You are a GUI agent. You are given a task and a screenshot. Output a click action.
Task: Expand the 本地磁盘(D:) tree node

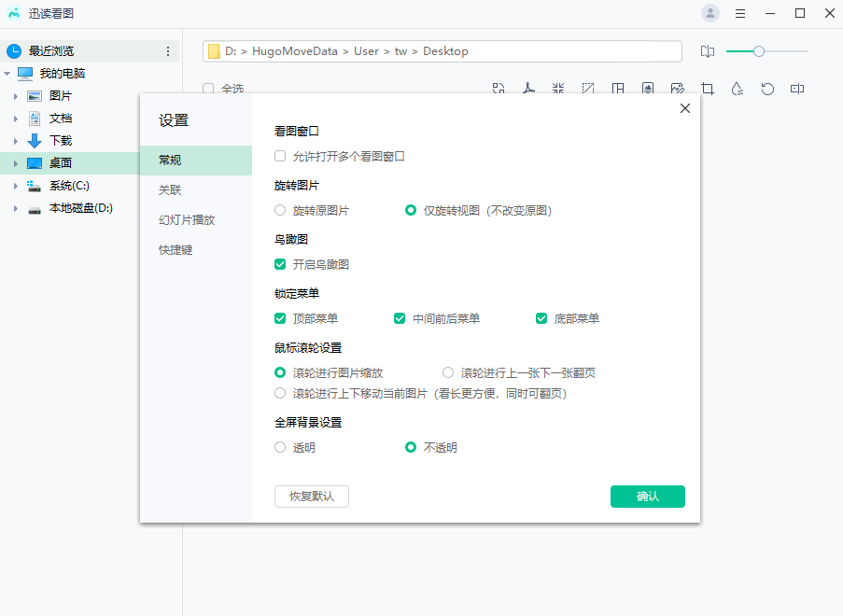coord(16,208)
